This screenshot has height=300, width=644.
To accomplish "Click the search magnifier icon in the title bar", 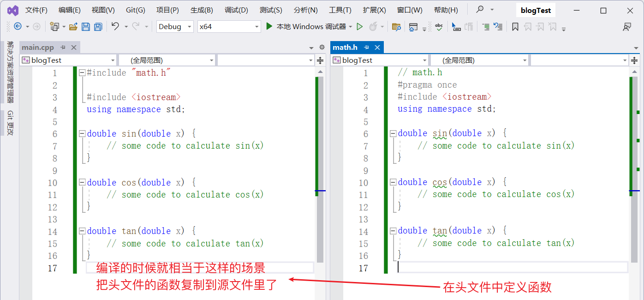I will pyautogui.click(x=480, y=9).
